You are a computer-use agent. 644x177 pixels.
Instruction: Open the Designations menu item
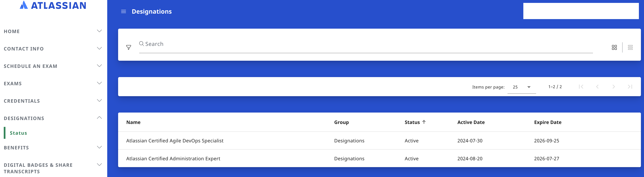(x=24, y=118)
